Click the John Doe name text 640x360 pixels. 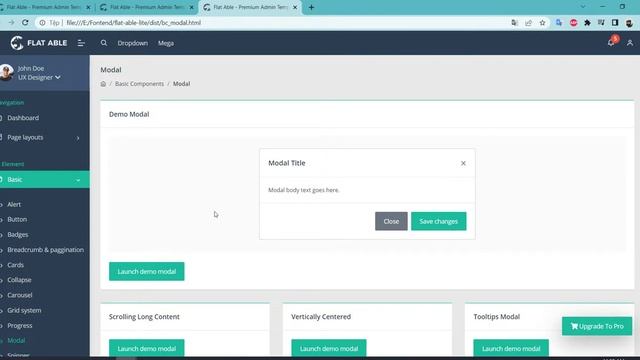point(31,69)
